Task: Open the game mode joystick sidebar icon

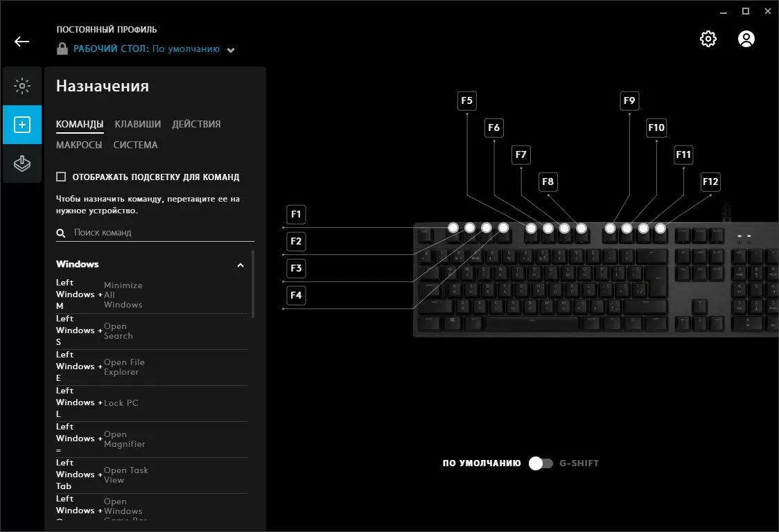Action: (x=22, y=163)
